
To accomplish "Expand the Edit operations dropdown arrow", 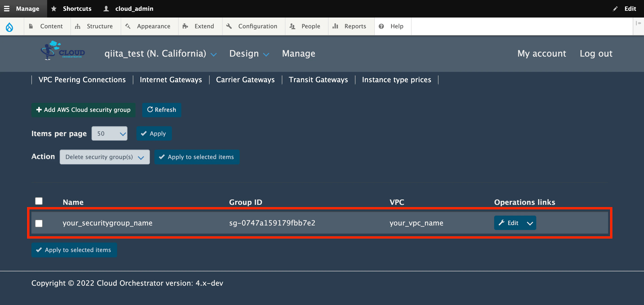I will coord(530,223).
